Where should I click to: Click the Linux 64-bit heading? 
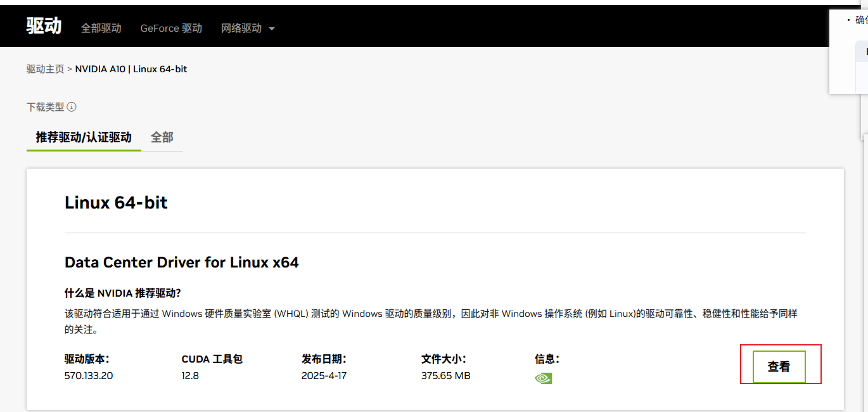(x=116, y=203)
